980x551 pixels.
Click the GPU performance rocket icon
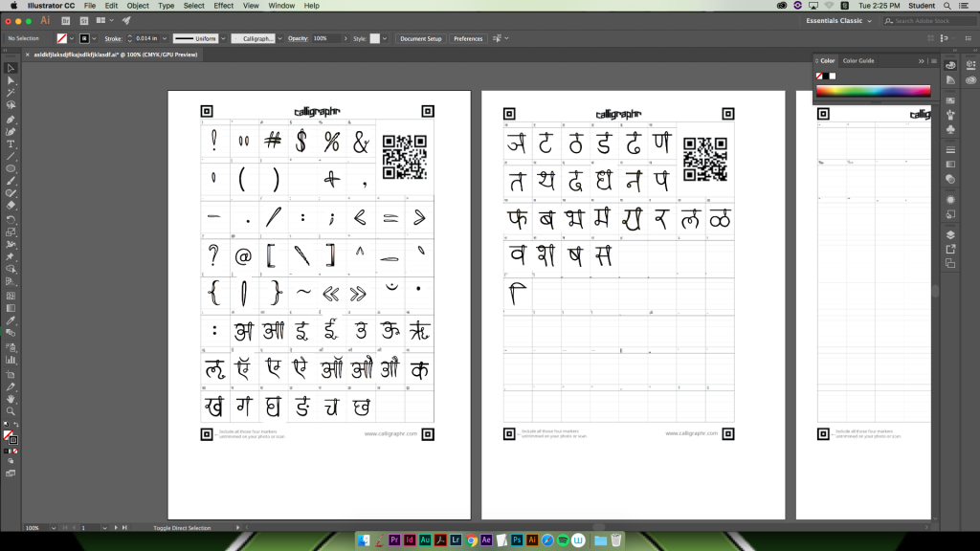[x=126, y=21]
